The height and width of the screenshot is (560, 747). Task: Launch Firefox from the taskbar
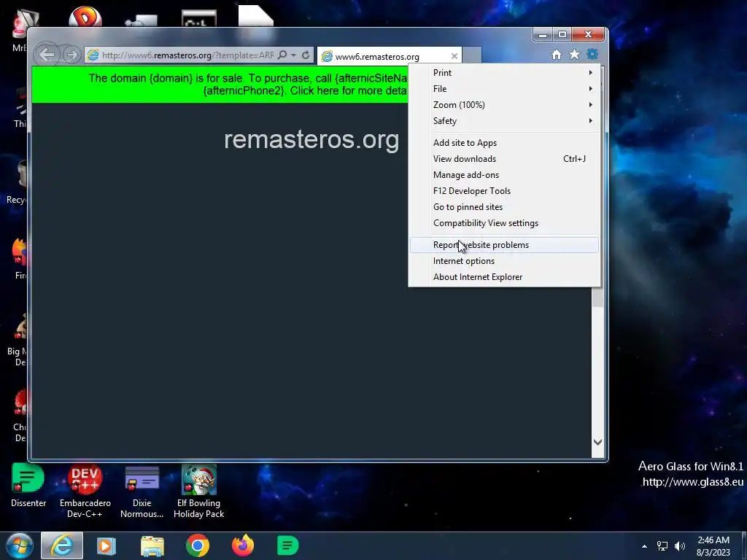(243, 545)
